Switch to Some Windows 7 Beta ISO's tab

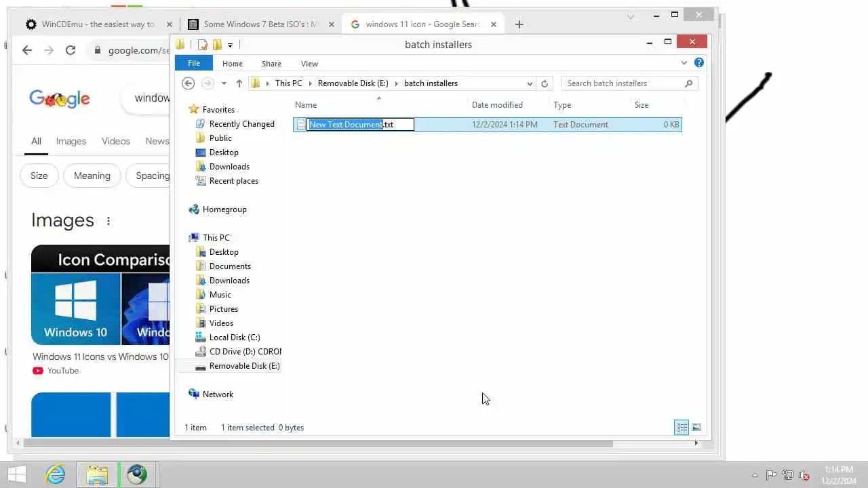[x=261, y=24]
